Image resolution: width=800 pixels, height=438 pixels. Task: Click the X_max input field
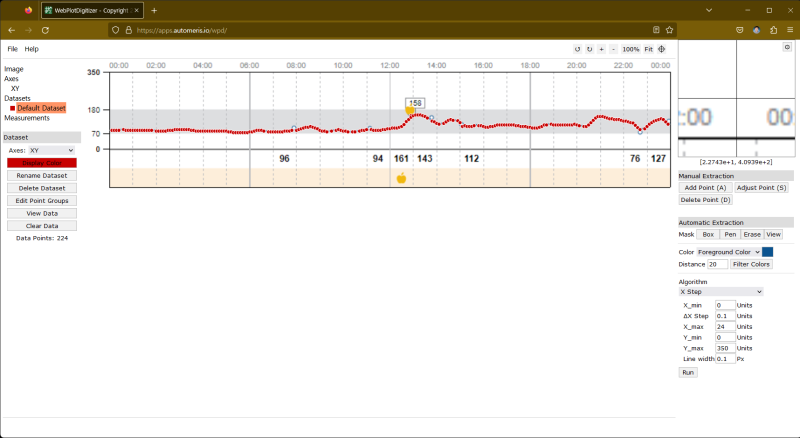pyautogui.click(x=725, y=327)
